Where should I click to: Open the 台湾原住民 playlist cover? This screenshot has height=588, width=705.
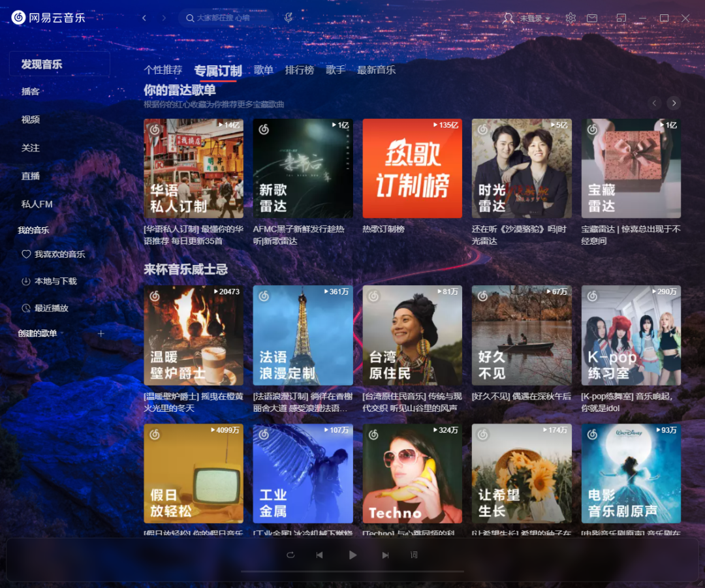413,335
